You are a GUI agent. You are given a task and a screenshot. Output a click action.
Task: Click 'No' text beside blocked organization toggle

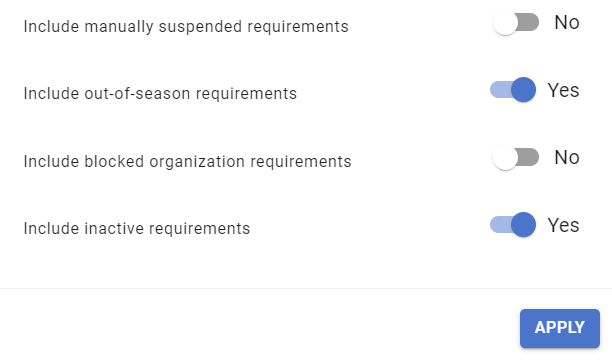pyautogui.click(x=567, y=158)
